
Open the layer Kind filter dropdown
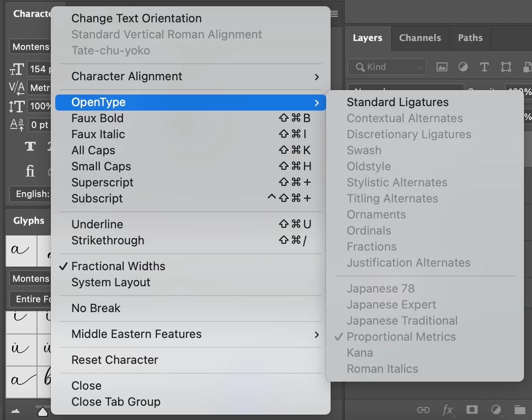click(x=387, y=67)
